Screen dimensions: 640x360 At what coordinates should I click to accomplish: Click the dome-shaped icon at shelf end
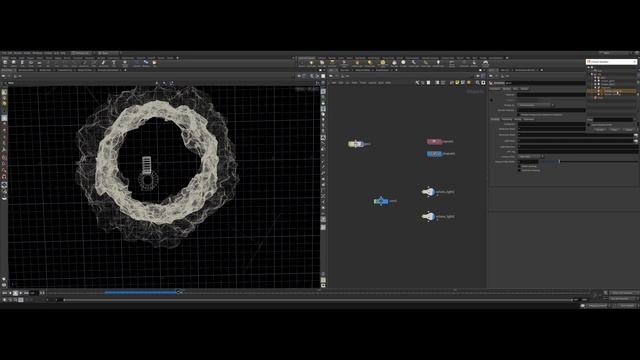click(485, 62)
